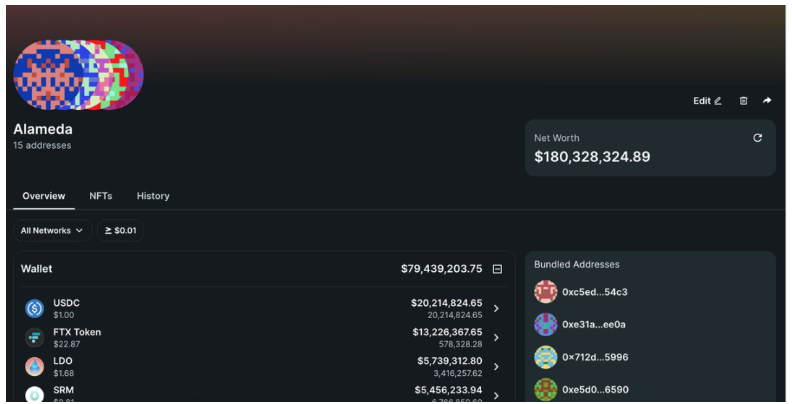Switch to the NFTs tab
This screenshot has width=792, height=404.
point(101,196)
